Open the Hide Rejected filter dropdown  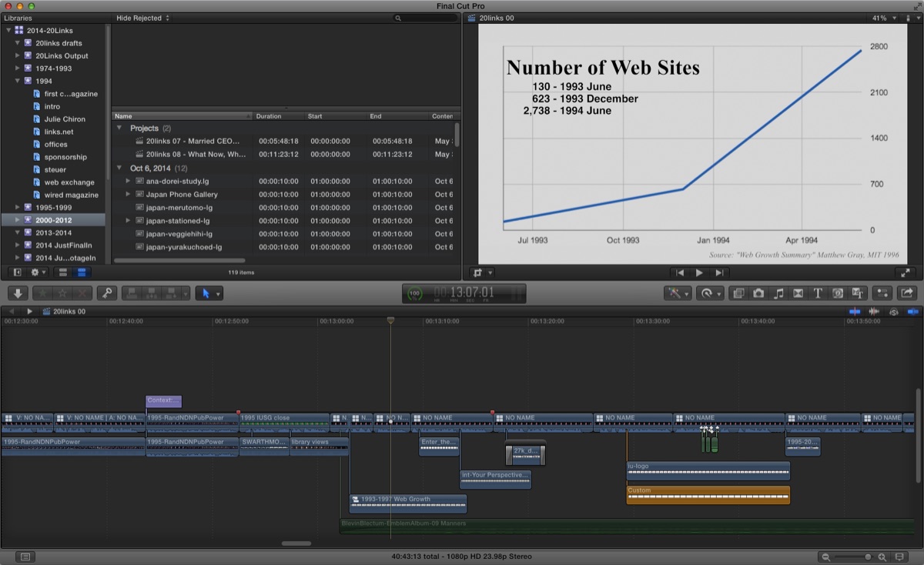click(x=143, y=18)
